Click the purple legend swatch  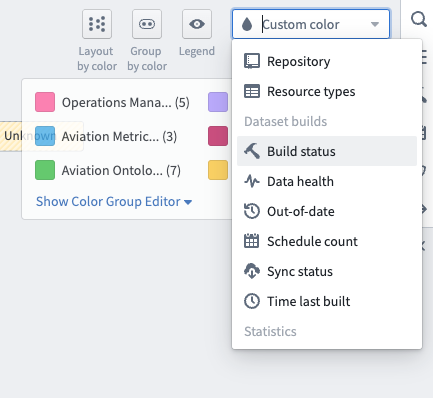click(218, 102)
